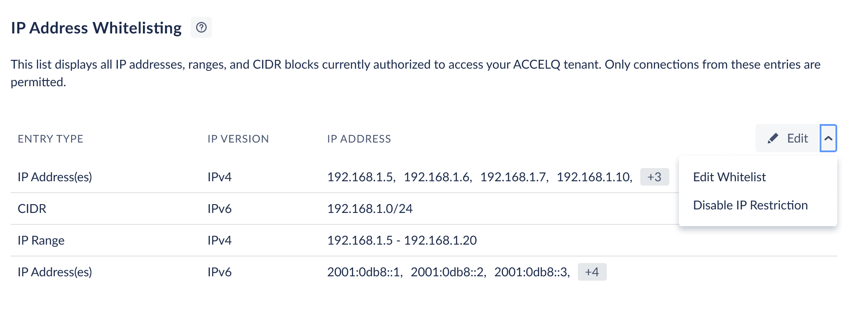Click the 192.168.1.0/24 CIDR address
Screen dimensions: 868x315
click(x=370, y=209)
